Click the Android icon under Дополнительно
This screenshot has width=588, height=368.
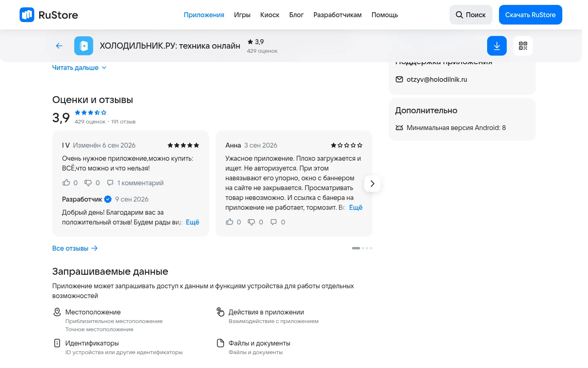pyautogui.click(x=399, y=128)
